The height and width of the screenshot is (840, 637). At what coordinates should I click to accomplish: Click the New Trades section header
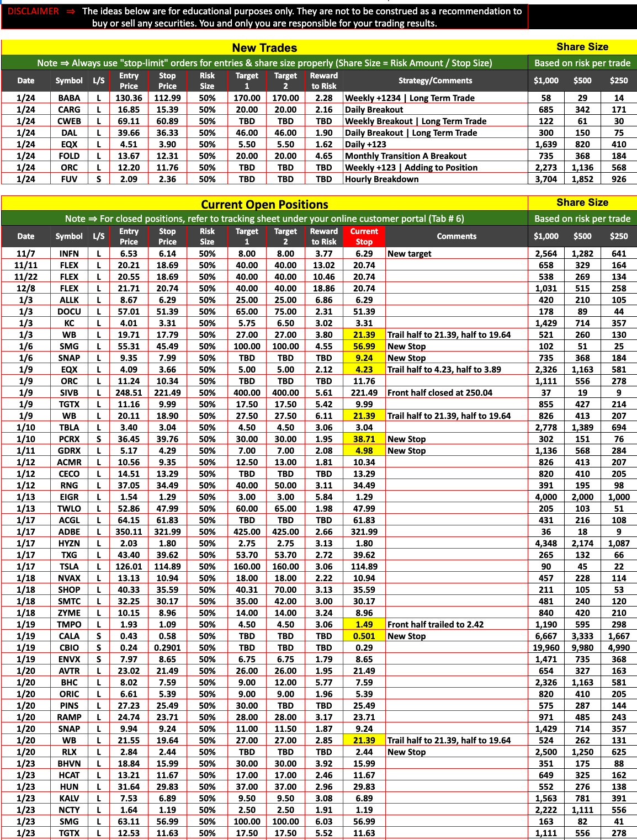click(x=264, y=48)
